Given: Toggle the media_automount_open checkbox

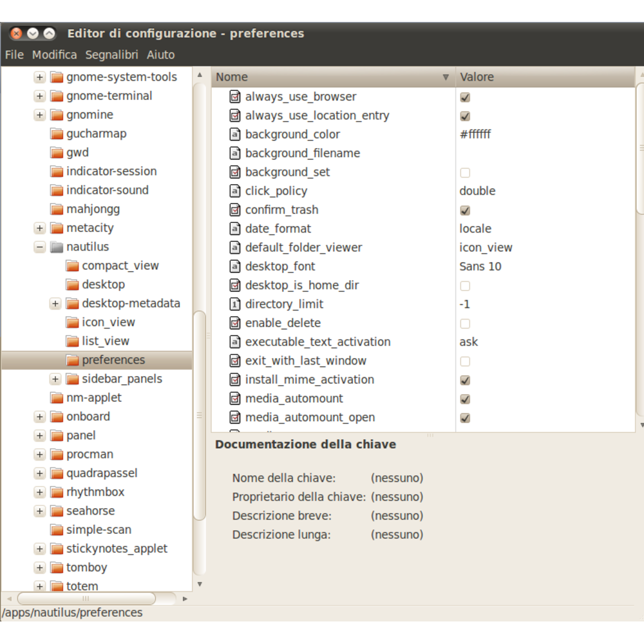Looking at the screenshot, I should point(464,417).
